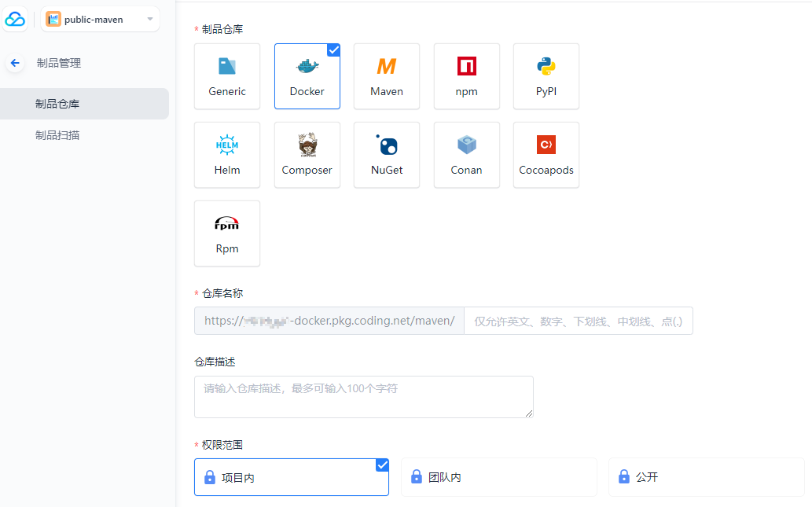Choose the Rpm repository type
This screenshot has height=507, width=812.
click(x=227, y=234)
